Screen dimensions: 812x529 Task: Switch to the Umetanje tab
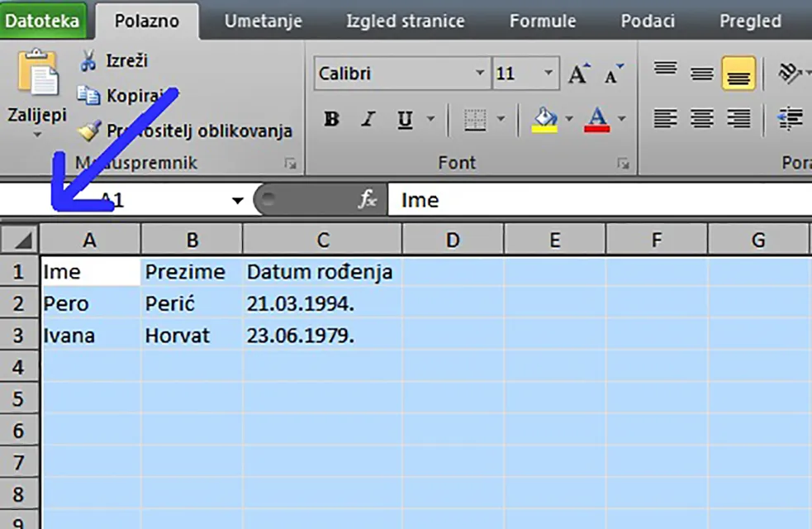[263, 21]
